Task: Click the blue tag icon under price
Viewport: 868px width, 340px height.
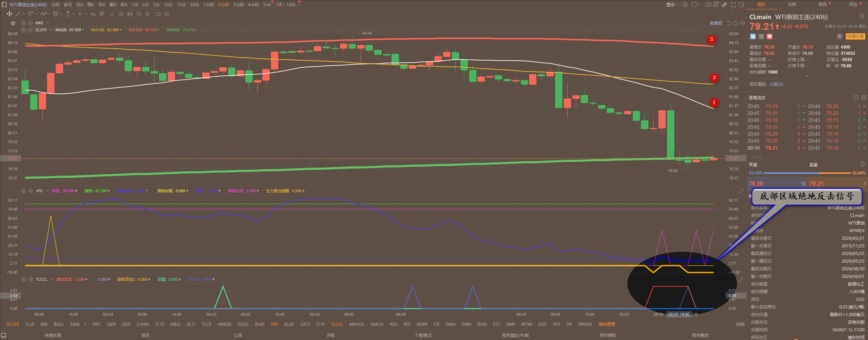Action: coord(753,36)
